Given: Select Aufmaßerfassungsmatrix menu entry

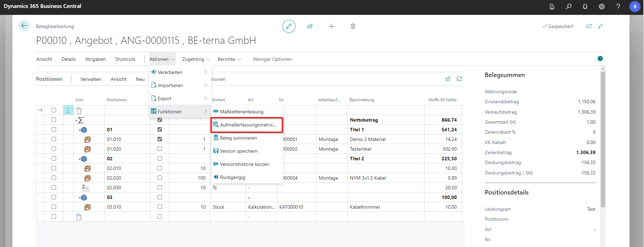Looking at the screenshot, I should tap(247, 125).
